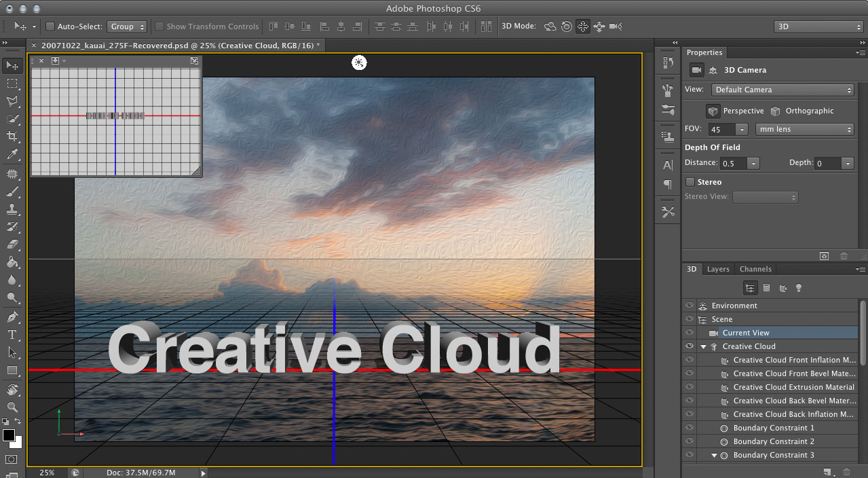
Task: Switch to the Layers tab
Action: pos(718,269)
